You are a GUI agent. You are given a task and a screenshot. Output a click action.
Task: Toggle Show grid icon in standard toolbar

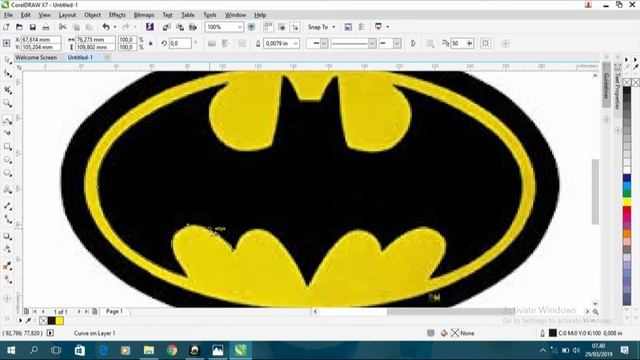tap(282, 27)
